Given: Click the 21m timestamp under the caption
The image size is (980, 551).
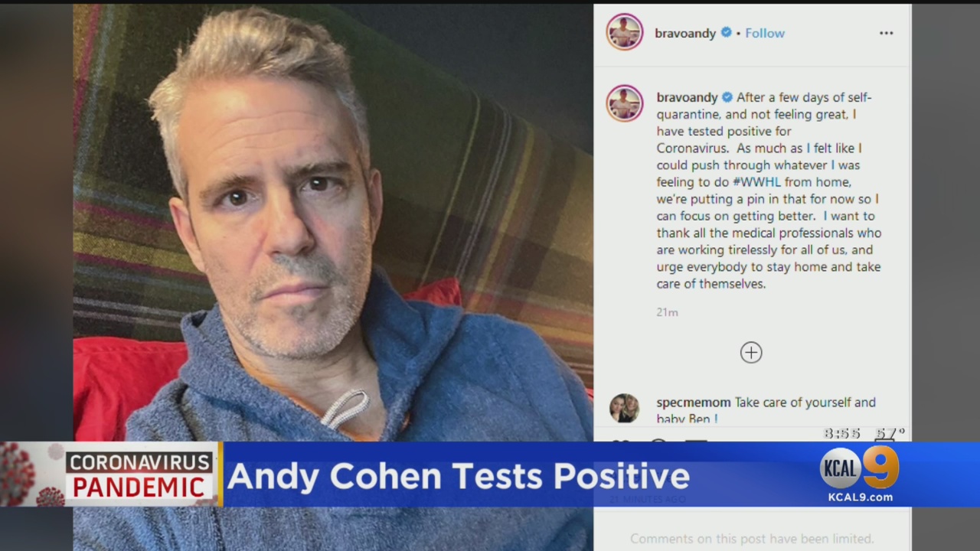Looking at the screenshot, I should point(667,312).
